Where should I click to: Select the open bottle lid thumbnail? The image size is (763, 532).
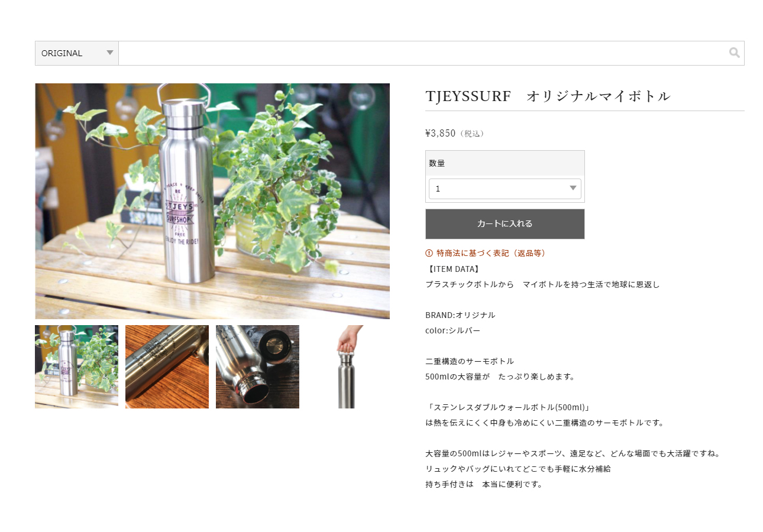click(x=257, y=366)
